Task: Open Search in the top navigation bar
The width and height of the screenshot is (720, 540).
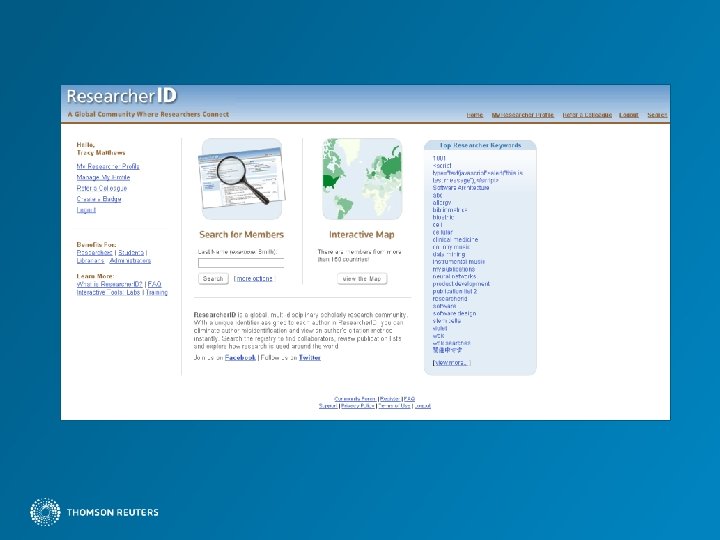Action: 657,115
